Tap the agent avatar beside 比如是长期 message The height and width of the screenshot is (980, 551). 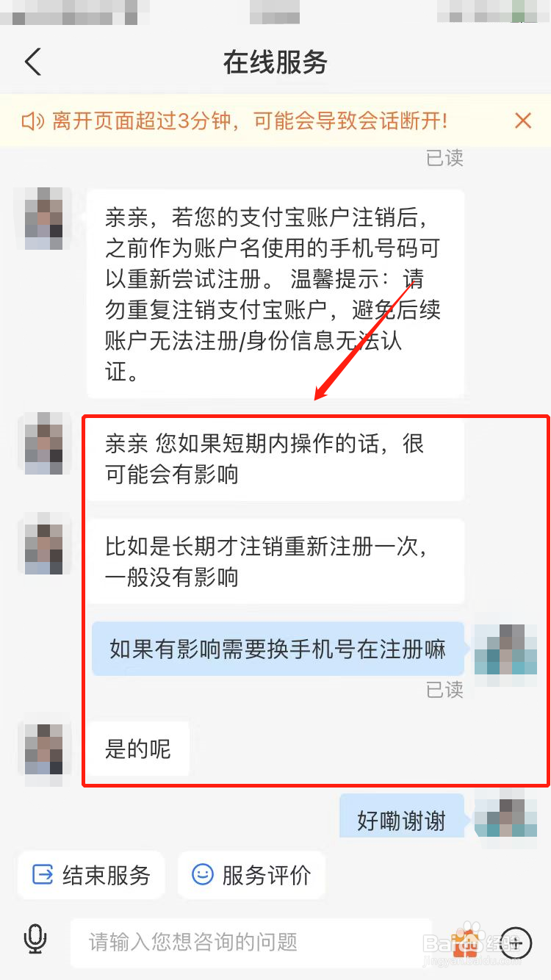click(45, 544)
